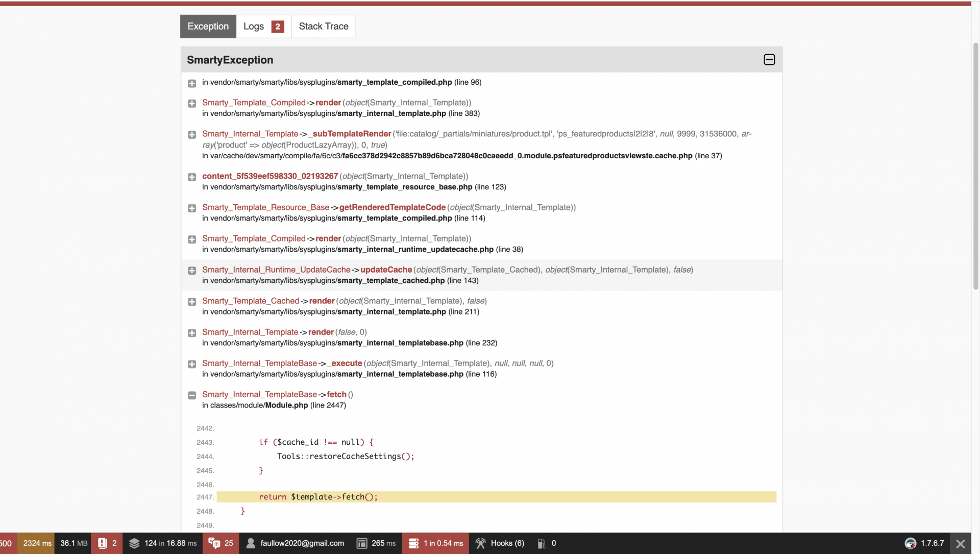Click the smarty_template_compiled.php line 114 path

pos(331,218)
